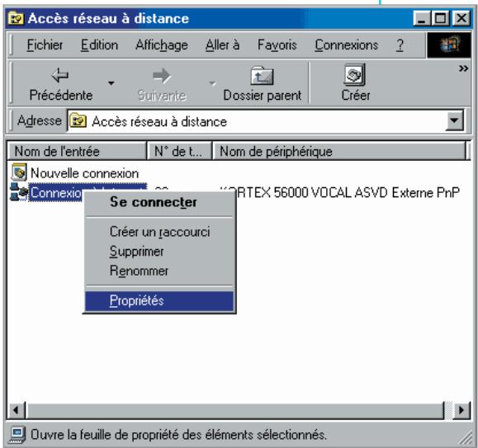Viewport: 478px width, 448px height.
Task: Choose Renommer in the context menu
Action: pos(159,271)
